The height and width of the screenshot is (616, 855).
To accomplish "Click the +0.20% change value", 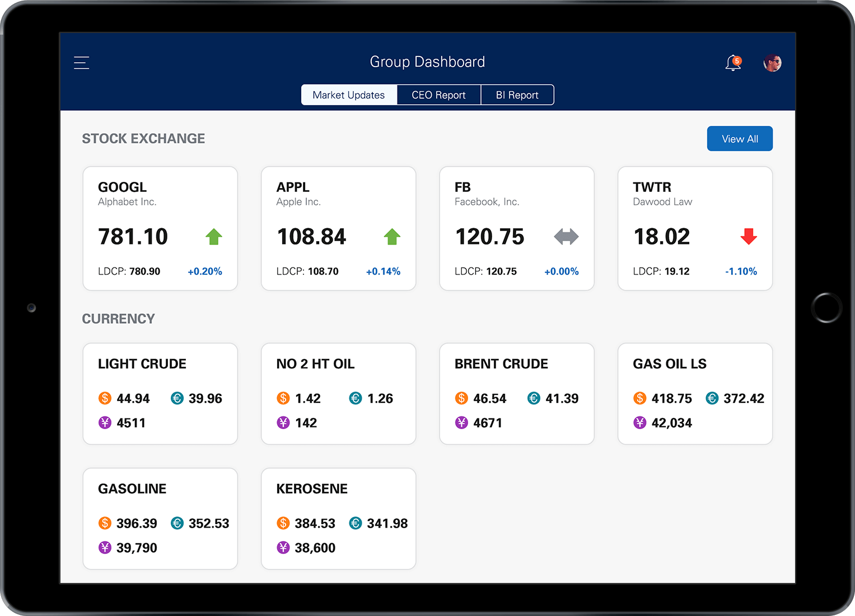I will click(205, 271).
